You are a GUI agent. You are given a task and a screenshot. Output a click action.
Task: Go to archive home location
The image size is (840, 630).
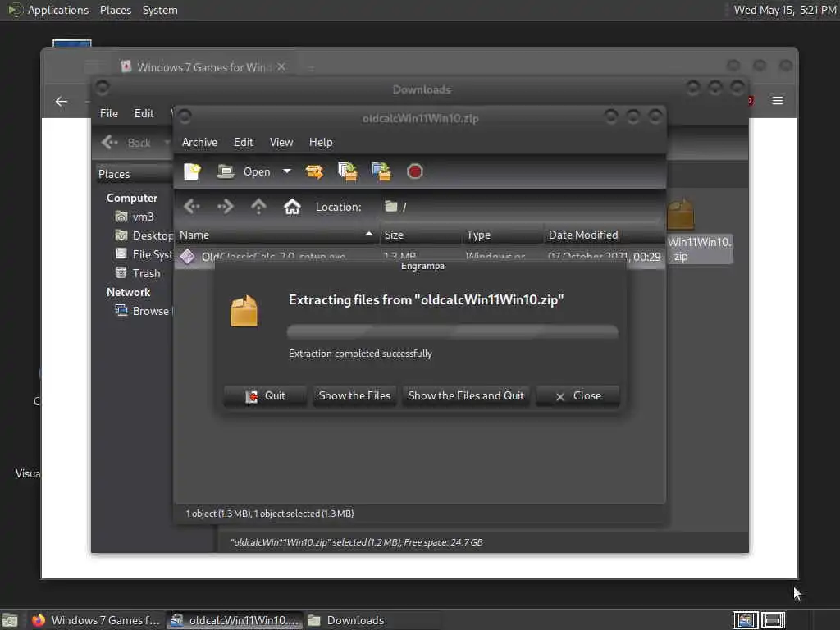(x=292, y=206)
